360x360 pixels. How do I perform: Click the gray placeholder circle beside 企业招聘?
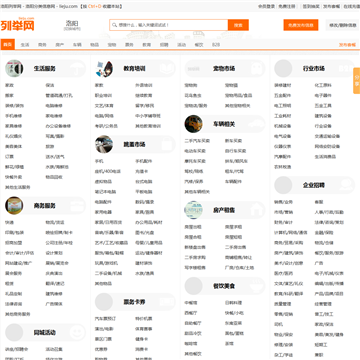click(x=283, y=185)
